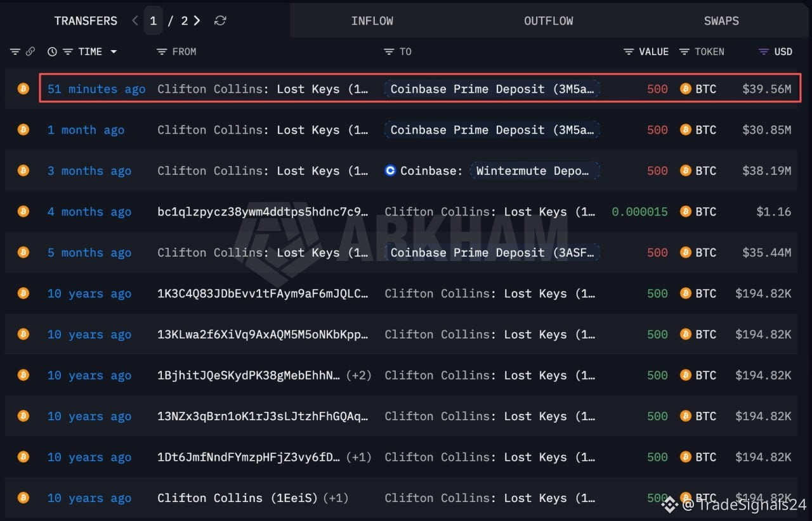This screenshot has height=521, width=812.
Task: Open Coinbase Prime Deposit (3M5a in the 1 month ago row
Action: 492,130
